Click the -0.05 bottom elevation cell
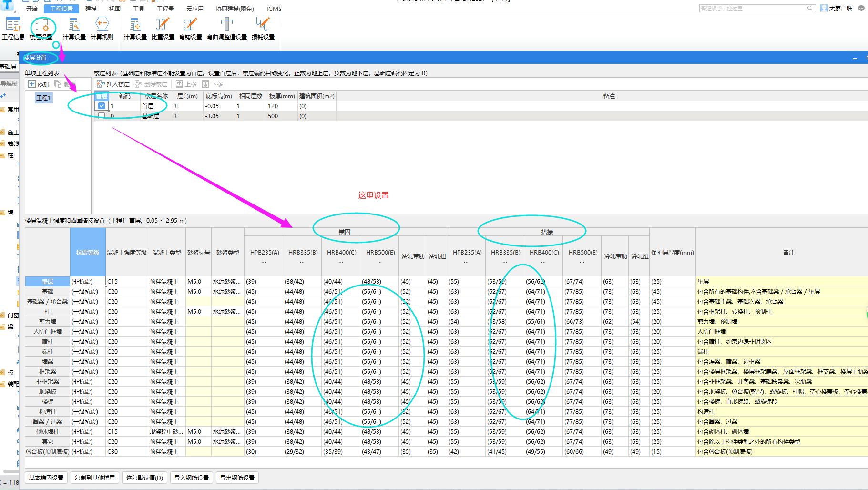The height and width of the screenshot is (490, 868). [x=219, y=106]
